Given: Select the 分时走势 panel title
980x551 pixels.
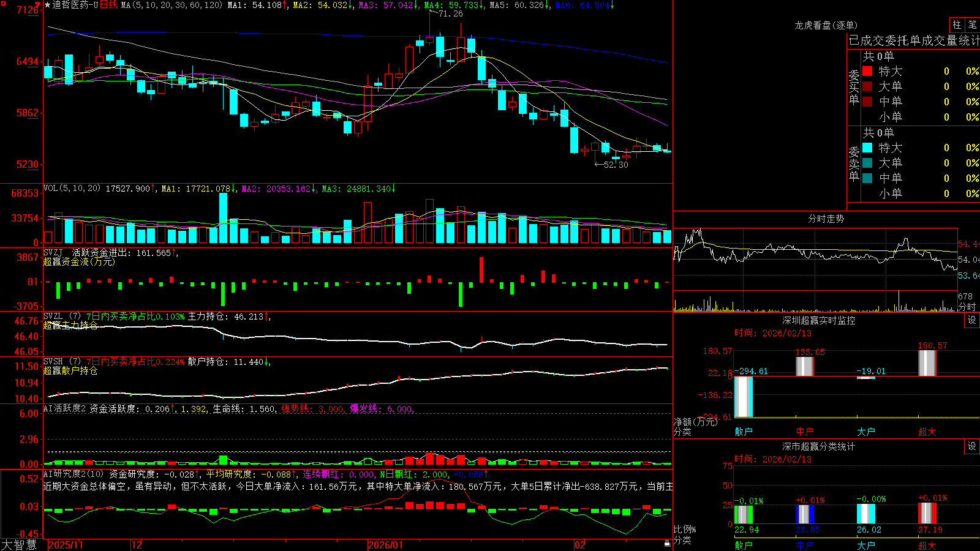Looking at the screenshot, I should (x=826, y=219).
